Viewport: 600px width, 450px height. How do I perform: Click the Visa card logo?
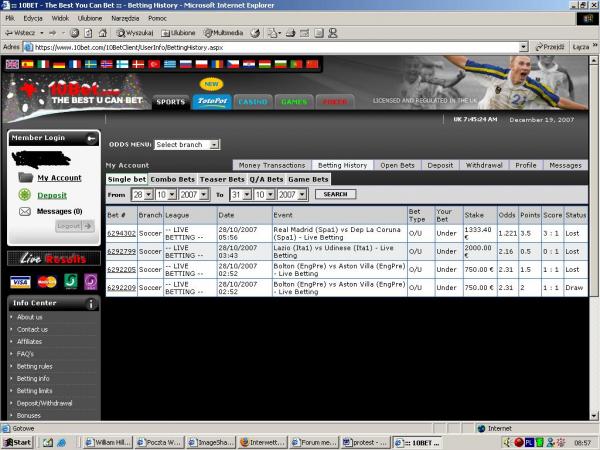point(19,282)
